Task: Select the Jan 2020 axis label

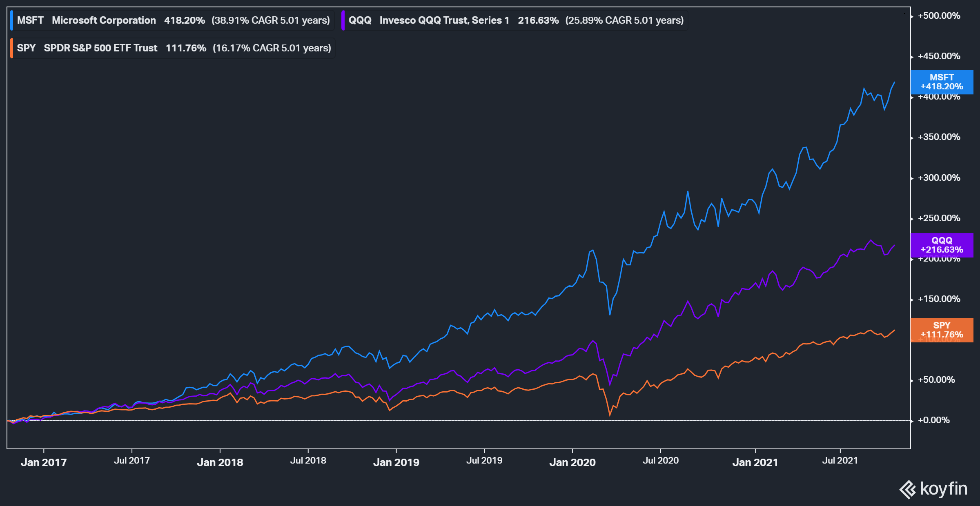Action: pyautogui.click(x=573, y=462)
